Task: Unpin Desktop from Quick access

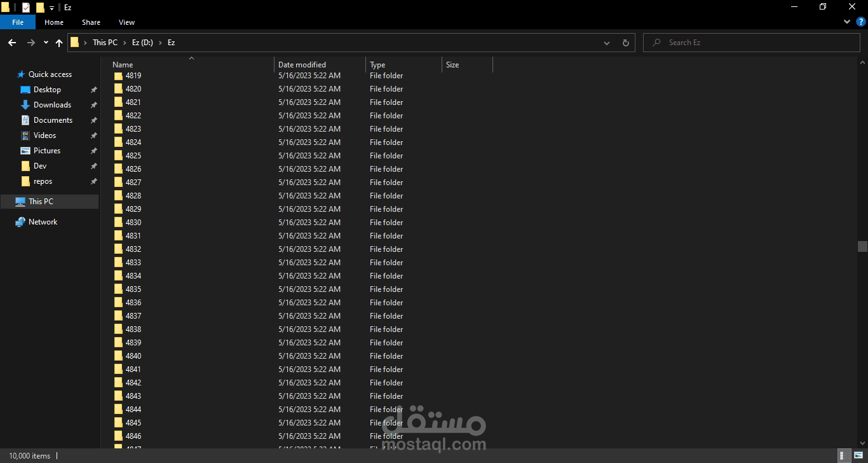Action: point(93,89)
